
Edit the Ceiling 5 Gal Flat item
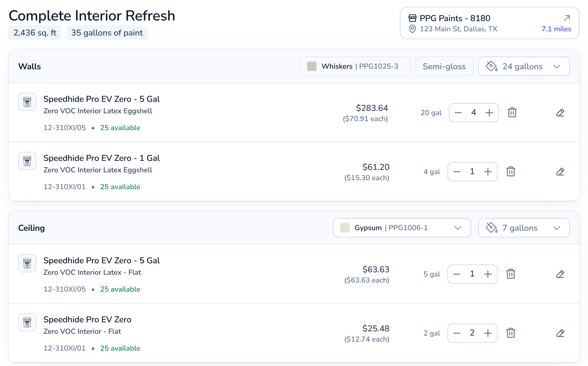tap(560, 274)
